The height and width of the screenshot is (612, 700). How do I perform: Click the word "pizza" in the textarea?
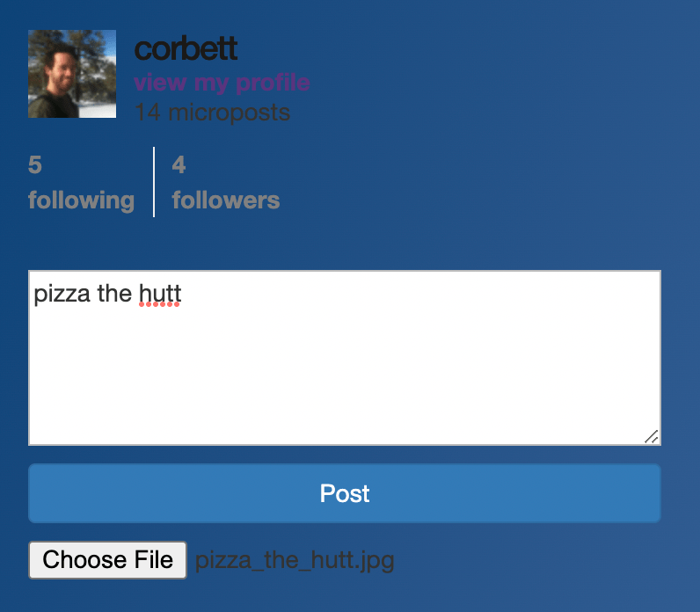click(x=62, y=294)
